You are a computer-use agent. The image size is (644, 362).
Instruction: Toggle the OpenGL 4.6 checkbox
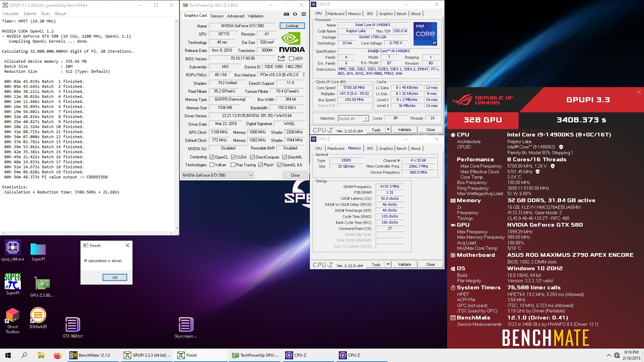(x=279, y=165)
